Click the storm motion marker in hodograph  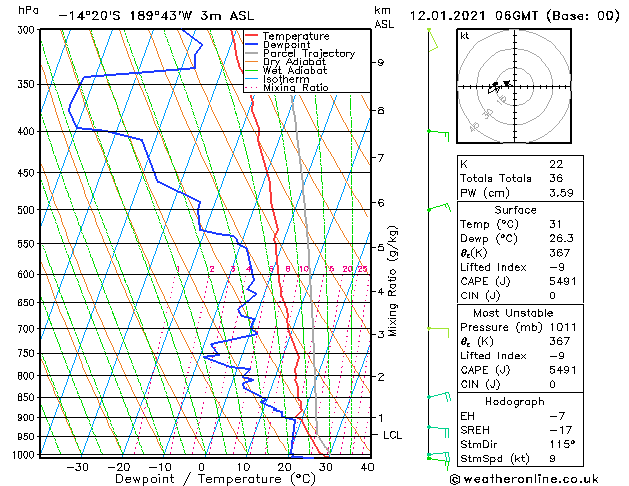507,83
